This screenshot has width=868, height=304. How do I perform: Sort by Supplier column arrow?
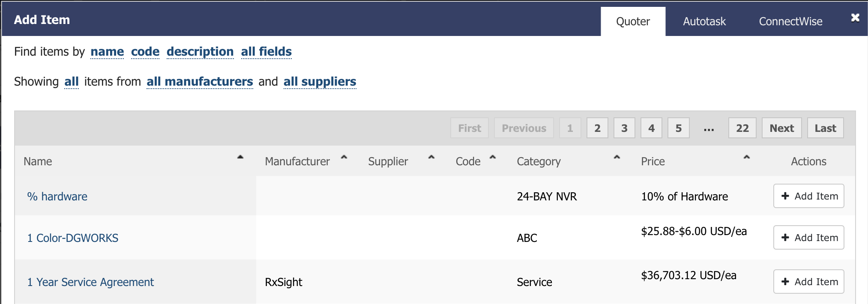coord(431,157)
